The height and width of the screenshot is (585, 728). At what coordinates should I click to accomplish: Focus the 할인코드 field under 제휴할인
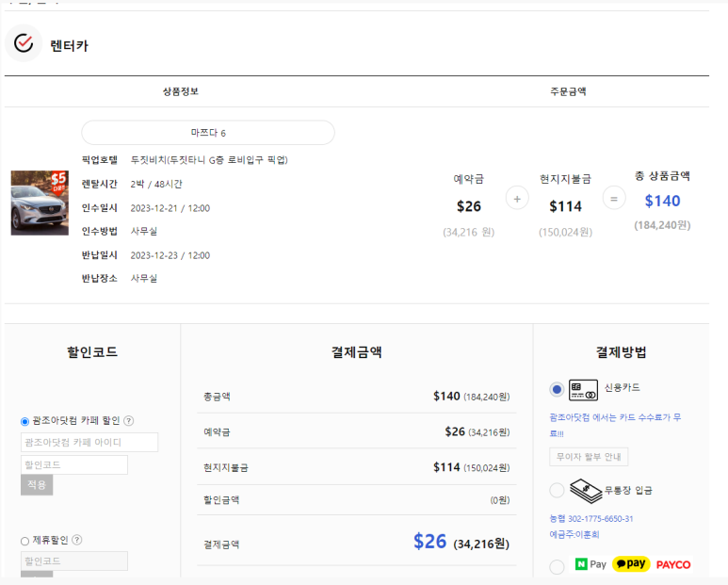74,561
